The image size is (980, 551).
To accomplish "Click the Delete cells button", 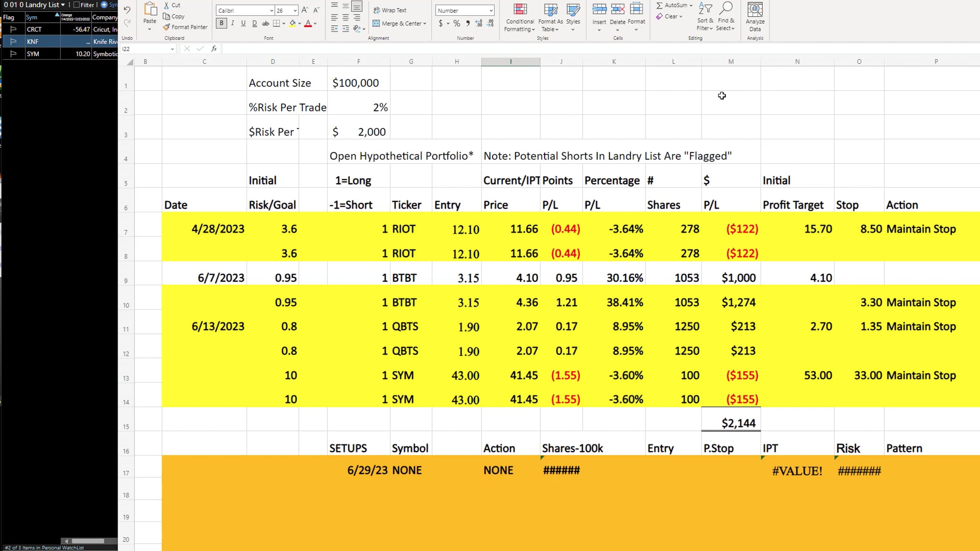I will pyautogui.click(x=617, y=17).
